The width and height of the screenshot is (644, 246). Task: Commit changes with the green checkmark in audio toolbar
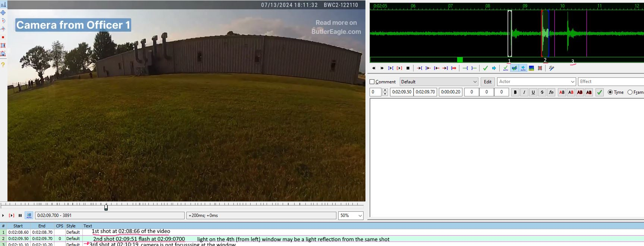point(485,68)
